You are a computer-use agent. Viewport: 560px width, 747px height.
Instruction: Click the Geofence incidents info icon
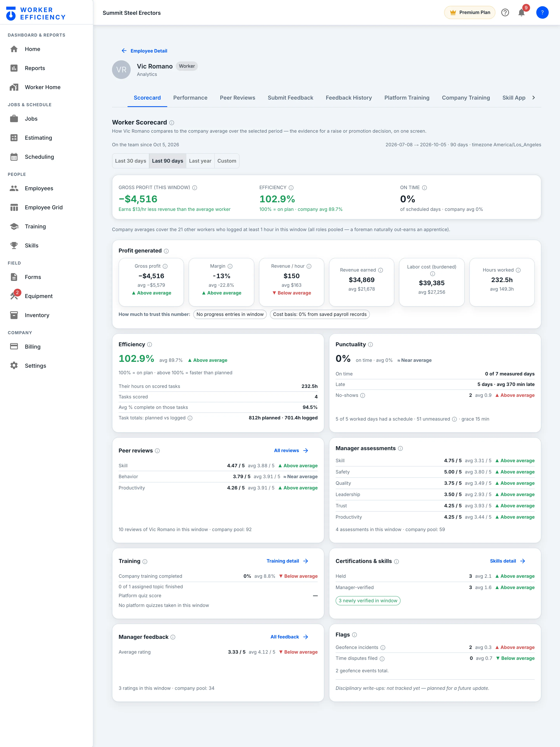pos(383,648)
